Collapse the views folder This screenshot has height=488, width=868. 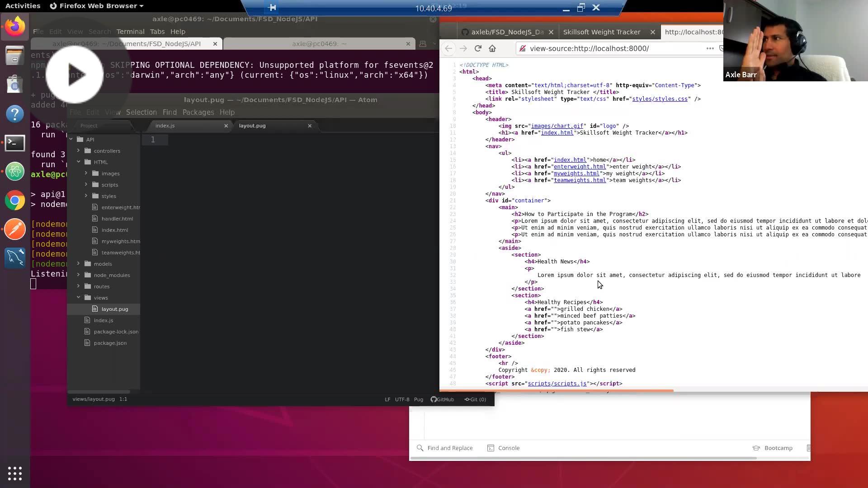click(78, 297)
